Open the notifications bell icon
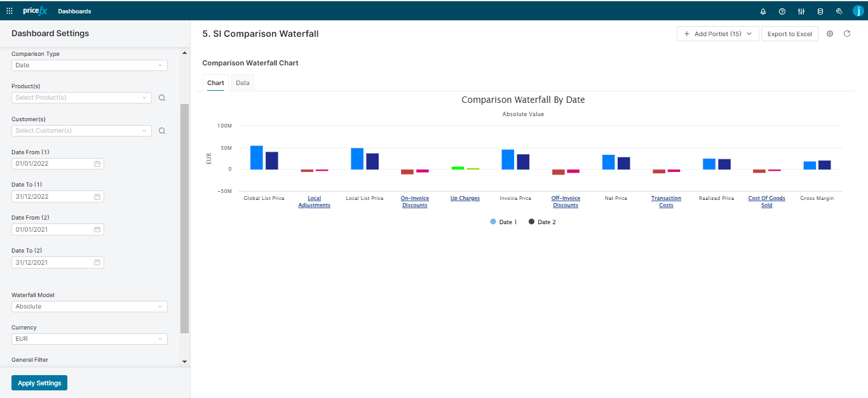Image resolution: width=868 pixels, height=398 pixels. [x=763, y=11]
